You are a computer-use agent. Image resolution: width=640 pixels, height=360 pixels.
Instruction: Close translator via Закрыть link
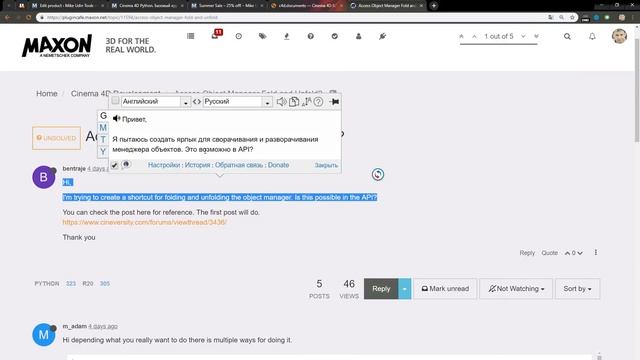(326, 165)
